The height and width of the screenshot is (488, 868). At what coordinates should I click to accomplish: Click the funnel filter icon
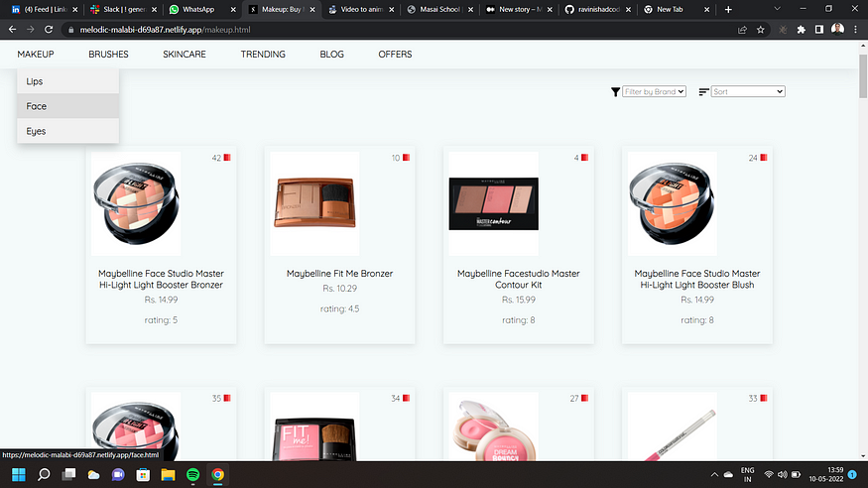pyautogui.click(x=615, y=92)
